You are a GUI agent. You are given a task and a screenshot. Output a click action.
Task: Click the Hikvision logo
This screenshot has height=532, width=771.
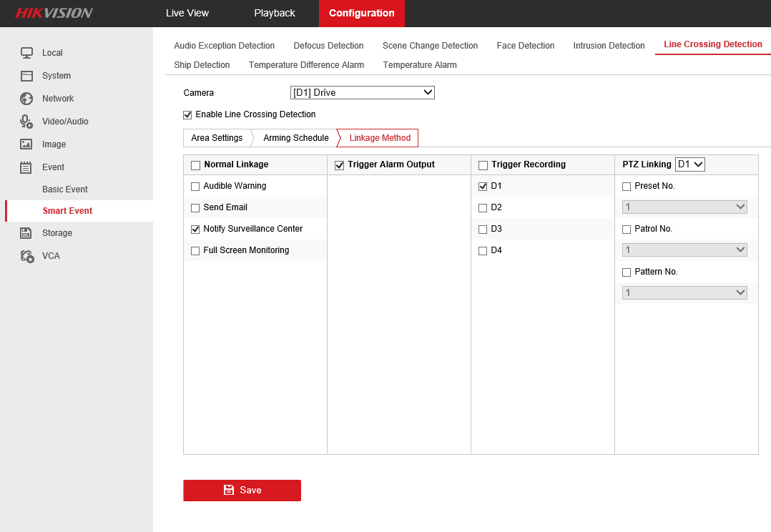(x=54, y=14)
